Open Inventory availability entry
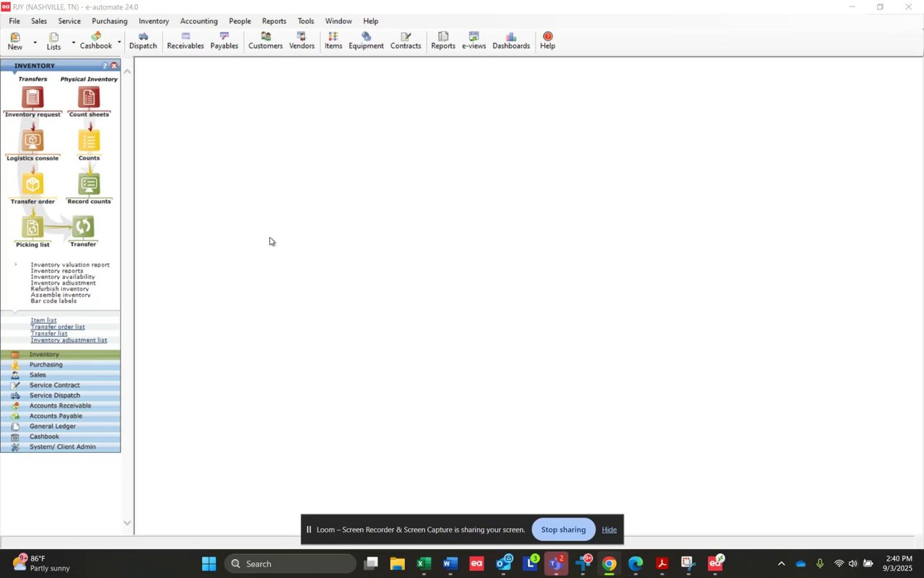 63,277
